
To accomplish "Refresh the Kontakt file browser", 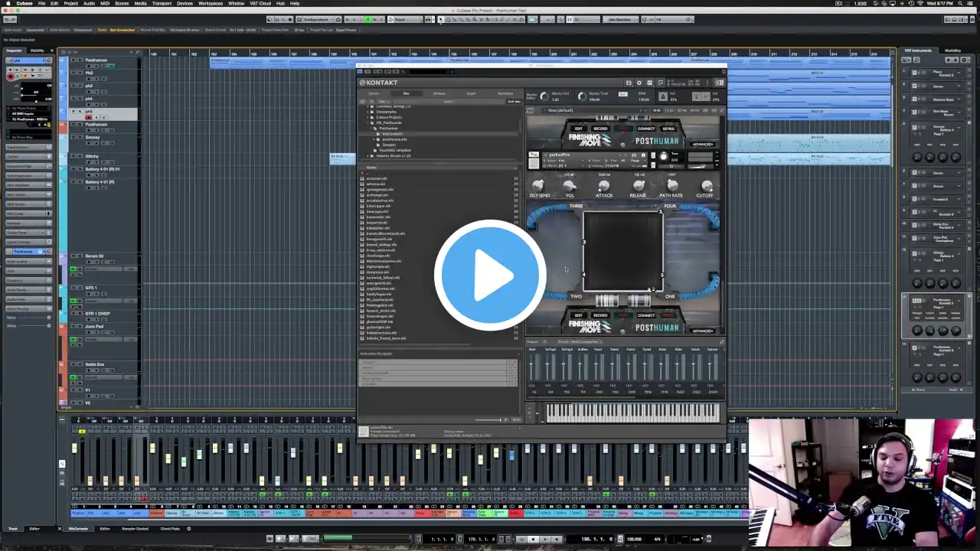I will click(x=363, y=101).
